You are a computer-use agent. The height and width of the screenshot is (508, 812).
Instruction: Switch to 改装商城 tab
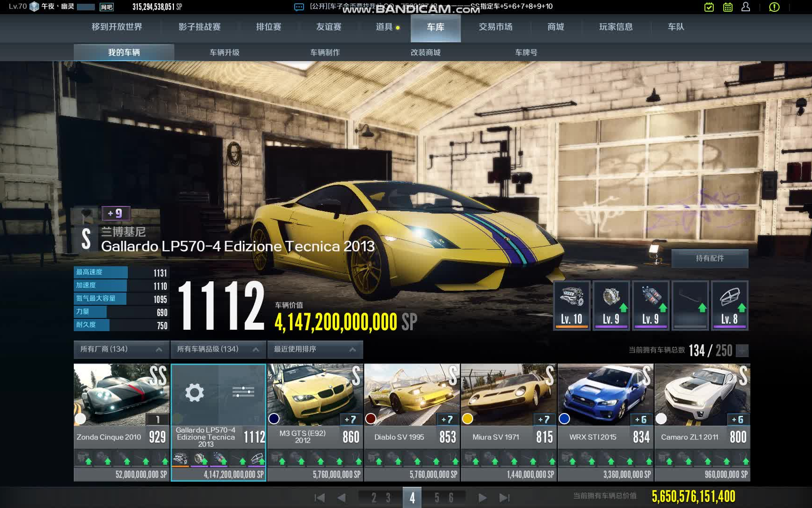[x=426, y=52]
